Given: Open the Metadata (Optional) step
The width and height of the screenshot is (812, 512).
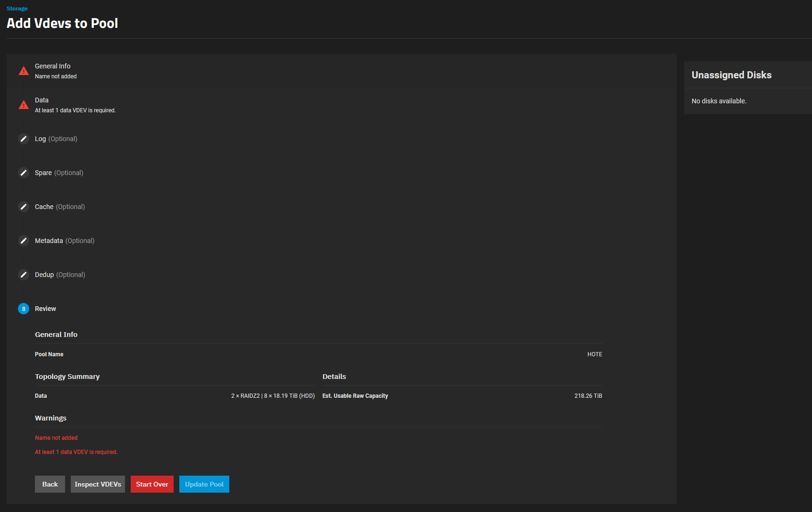Looking at the screenshot, I should click(65, 241).
